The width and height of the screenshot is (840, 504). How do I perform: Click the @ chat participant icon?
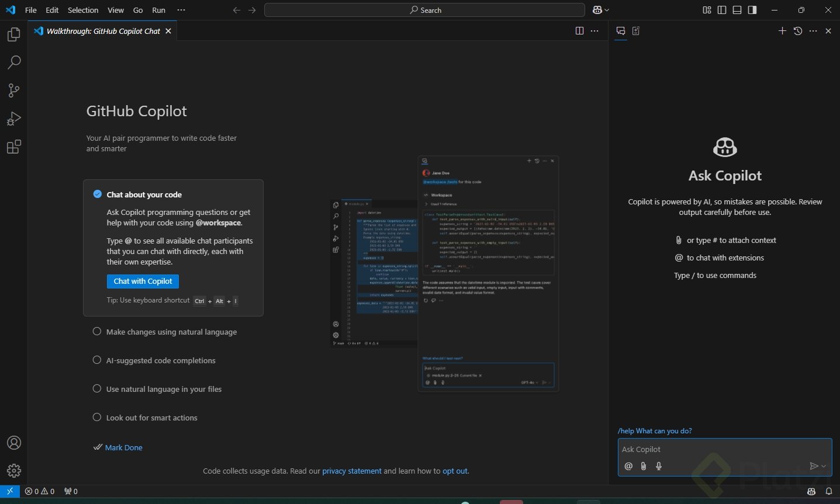[x=628, y=466]
